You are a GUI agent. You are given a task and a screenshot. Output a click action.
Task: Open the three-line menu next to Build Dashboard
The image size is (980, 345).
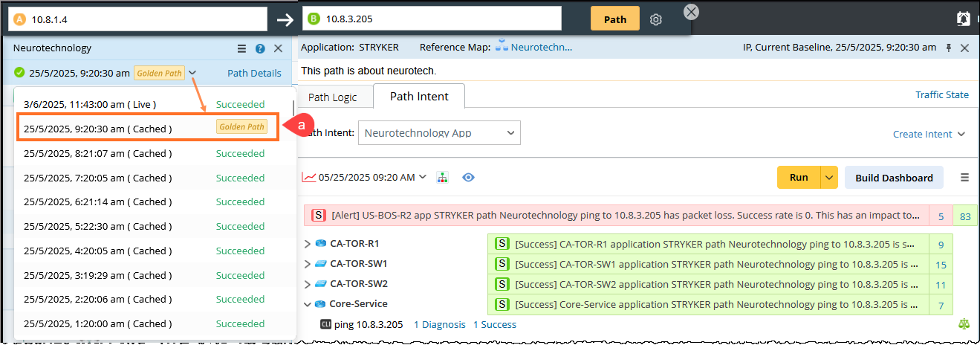964,178
